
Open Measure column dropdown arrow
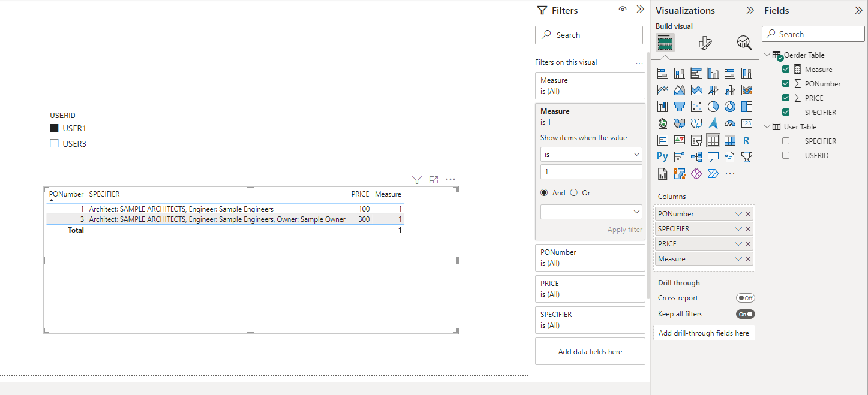click(x=738, y=259)
